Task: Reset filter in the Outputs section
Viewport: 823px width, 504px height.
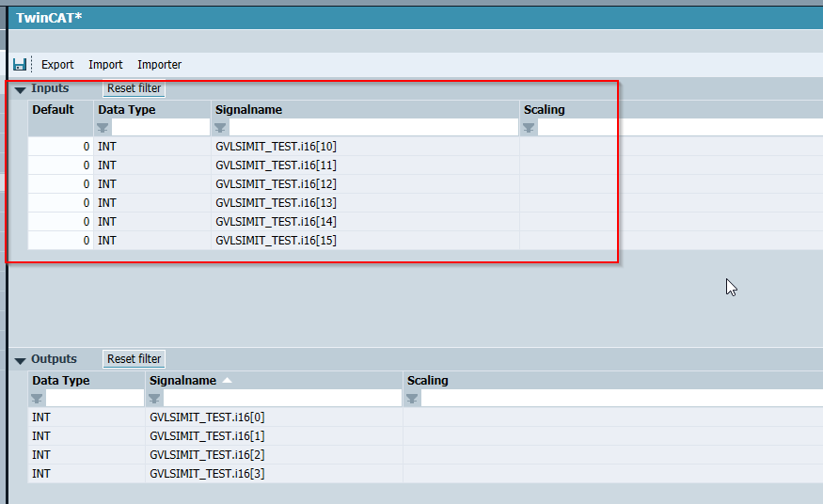Action: pyautogui.click(x=134, y=359)
